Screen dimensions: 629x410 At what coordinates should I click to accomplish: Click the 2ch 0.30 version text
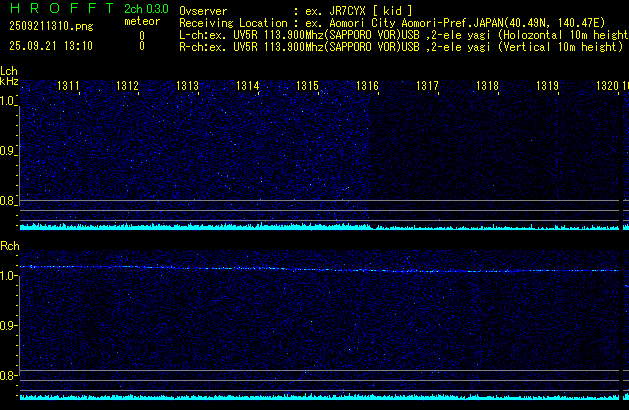(x=143, y=9)
